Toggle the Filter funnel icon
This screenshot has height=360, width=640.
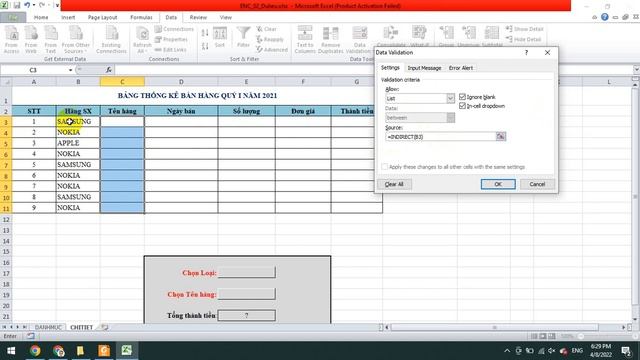pyautogui.click(x=243, y=37)
